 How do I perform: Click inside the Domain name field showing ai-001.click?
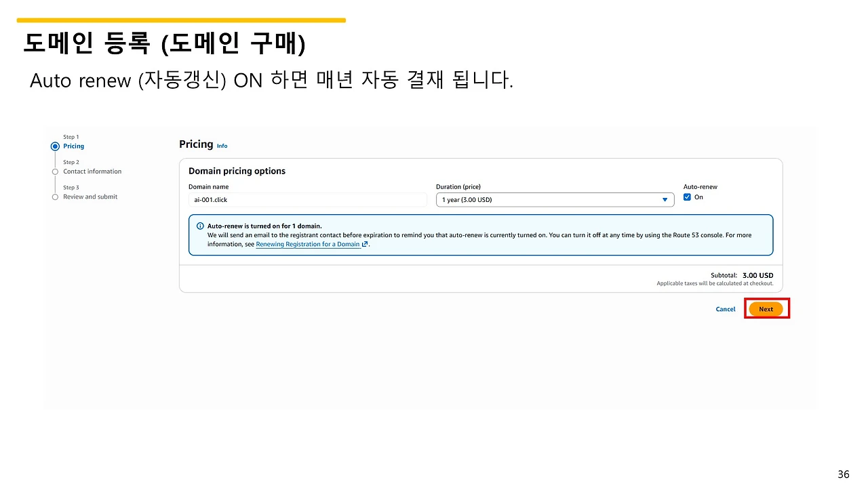point(308,199)
